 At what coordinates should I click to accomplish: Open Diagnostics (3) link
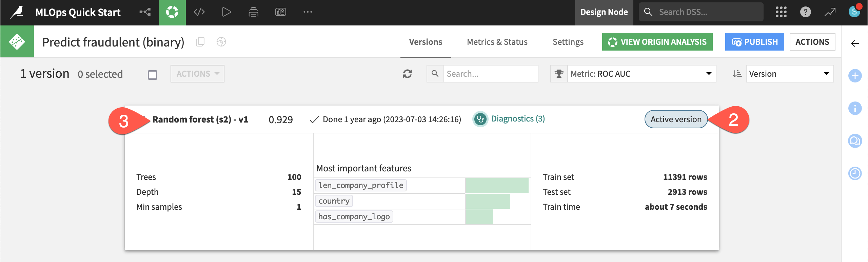tap(518, 119)
